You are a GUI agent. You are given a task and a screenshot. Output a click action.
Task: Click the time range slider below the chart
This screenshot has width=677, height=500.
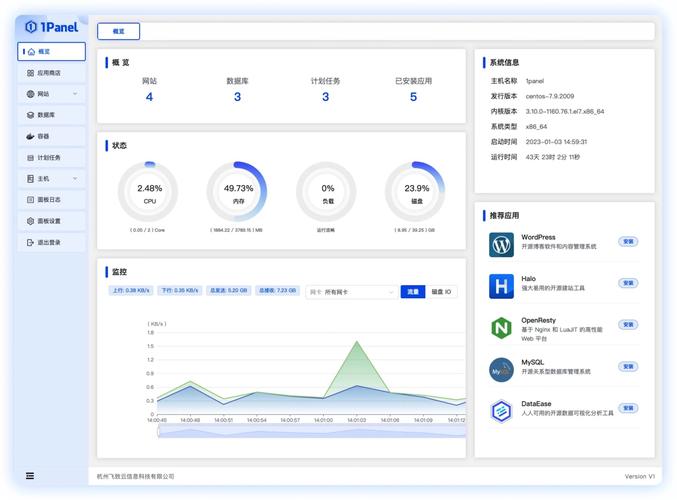tap(310, 432)
